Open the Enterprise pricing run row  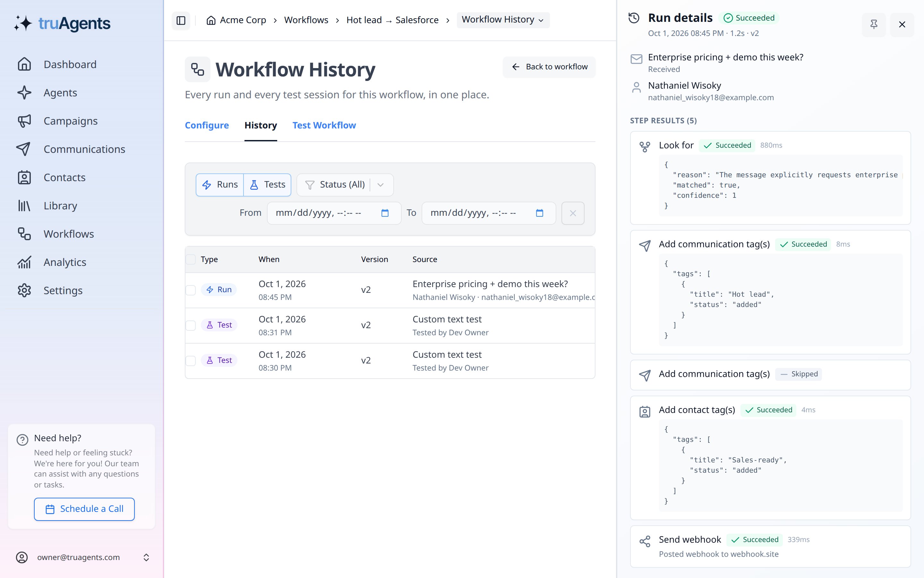390,290
